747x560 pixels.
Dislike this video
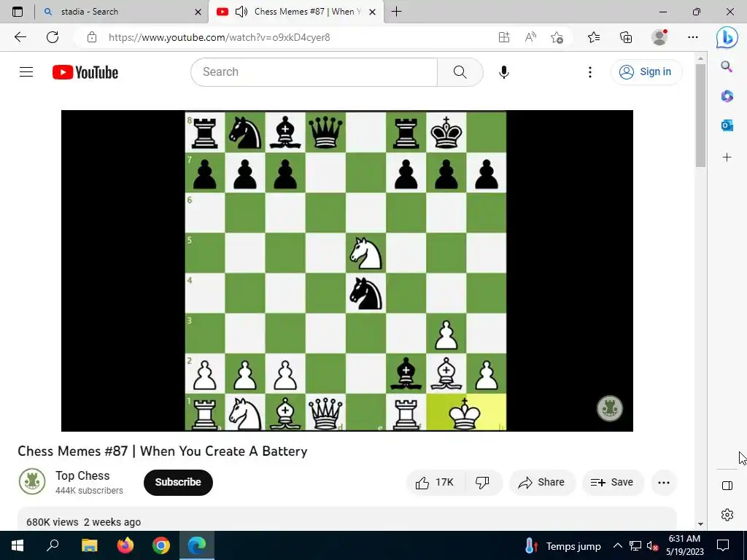tap(483, 483)
